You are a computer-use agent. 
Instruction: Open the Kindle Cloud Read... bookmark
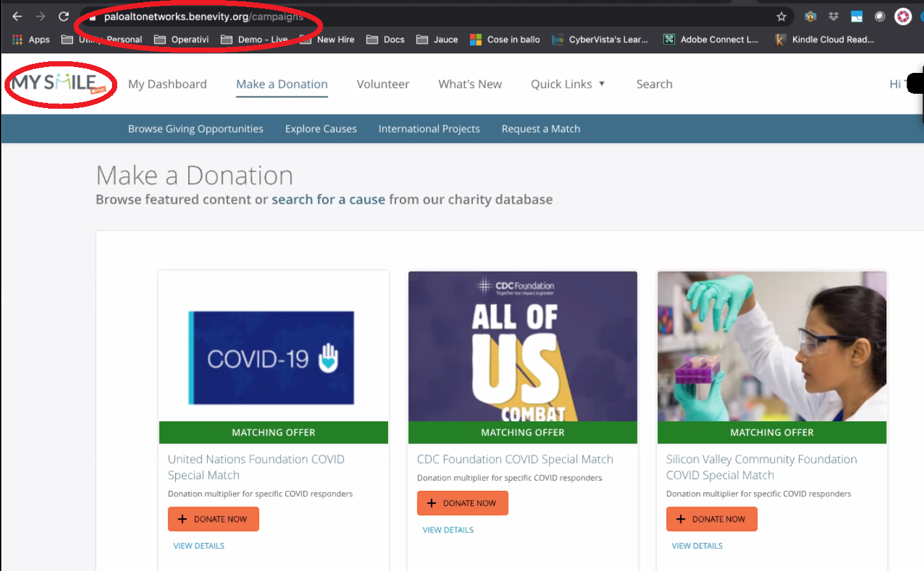click(824, 40)
